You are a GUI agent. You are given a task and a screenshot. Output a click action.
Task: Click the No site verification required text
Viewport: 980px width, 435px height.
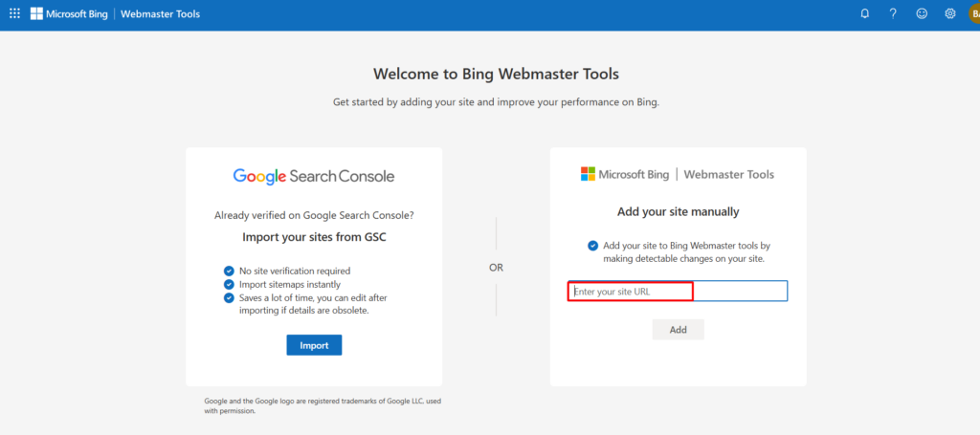(x=295, y=271)
